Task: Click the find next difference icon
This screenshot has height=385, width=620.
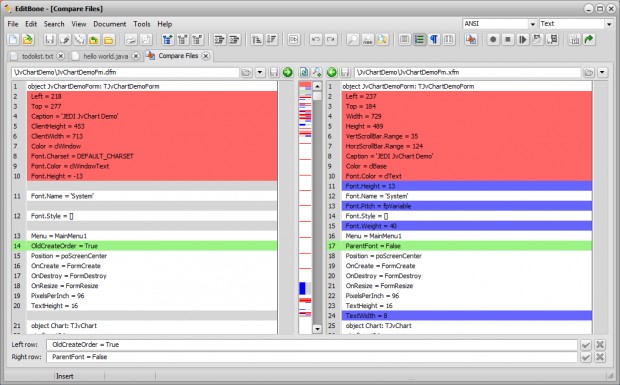Action: click(x=317, y=72)
